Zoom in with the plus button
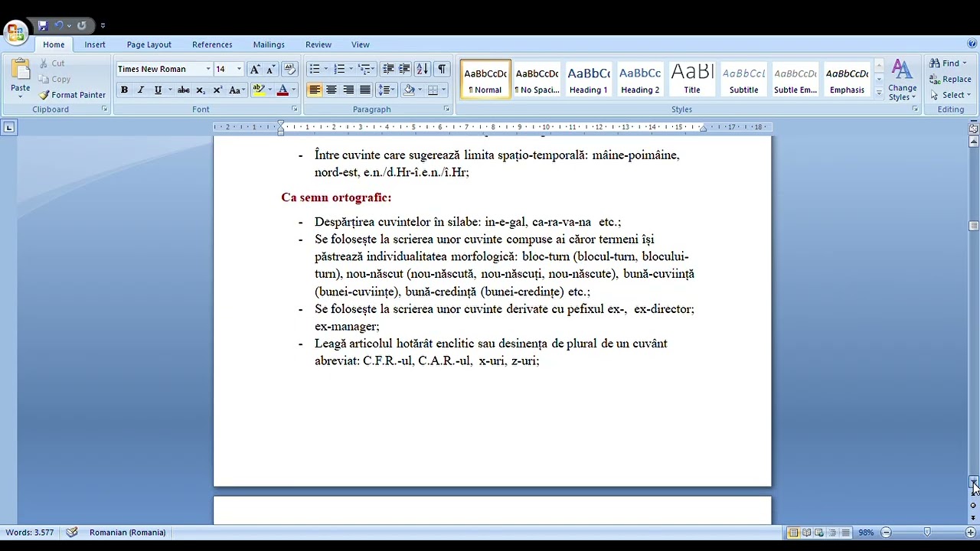 971,533
